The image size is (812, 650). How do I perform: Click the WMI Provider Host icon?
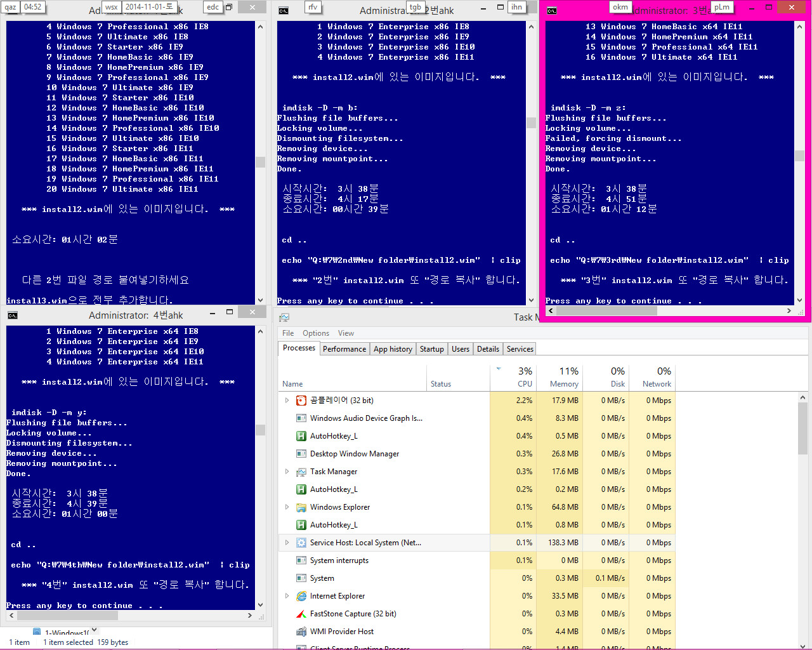[x=302, y=632]
